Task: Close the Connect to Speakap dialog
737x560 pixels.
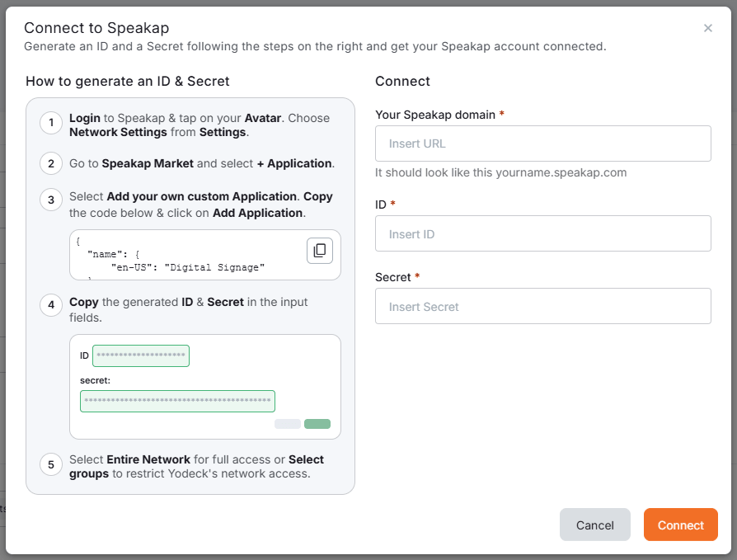Action: 708,28
